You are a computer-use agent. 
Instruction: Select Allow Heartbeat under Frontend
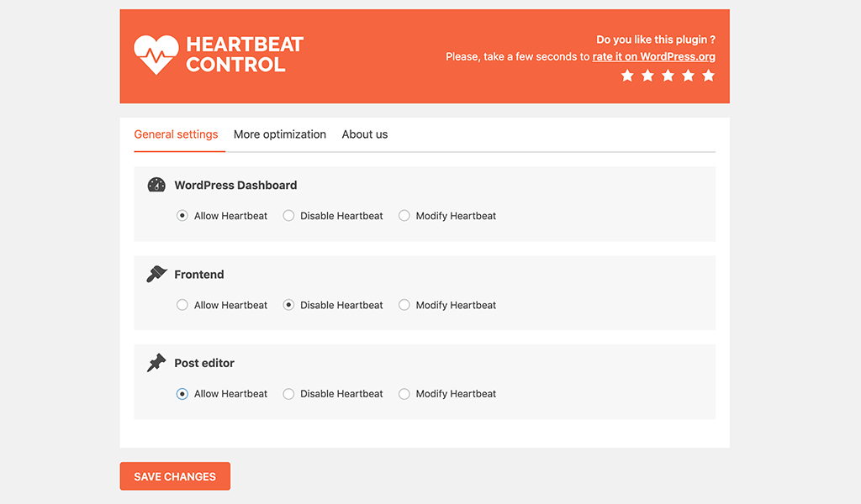[x=182, y=305]
